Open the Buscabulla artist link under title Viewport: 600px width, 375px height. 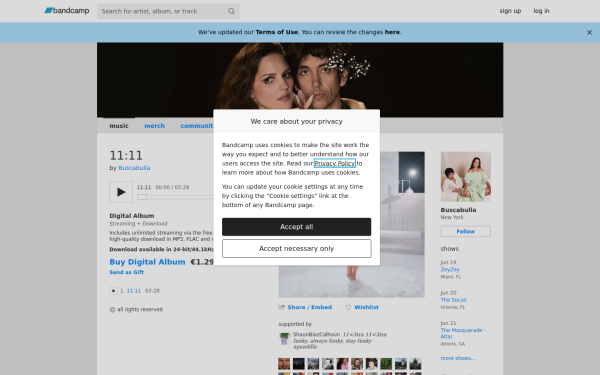click(134, 168)
